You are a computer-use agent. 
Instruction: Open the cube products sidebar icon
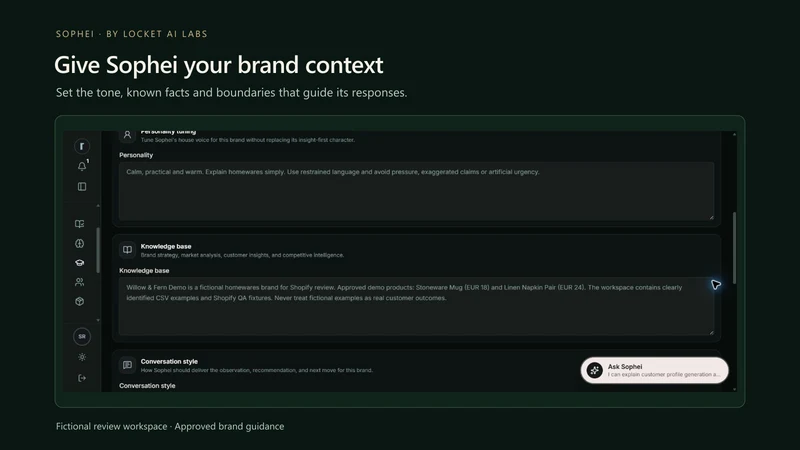pyautogui.click(x=80, y=302)
